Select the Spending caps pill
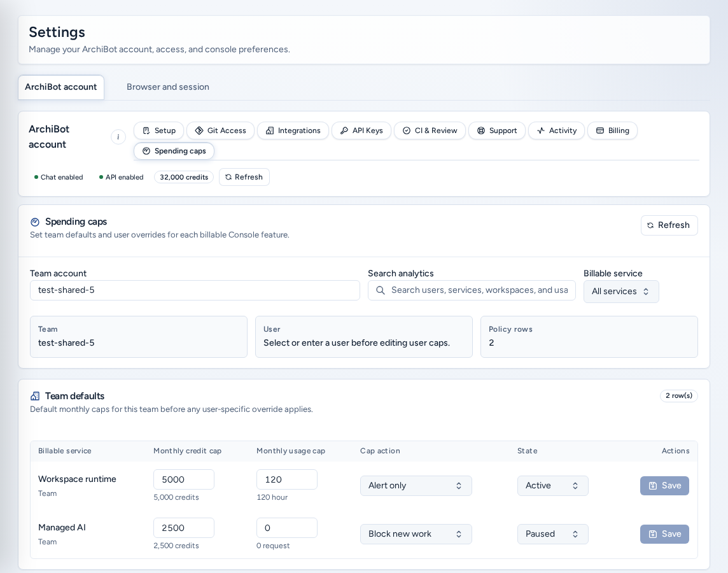This screenshot has width=728, height=573. (x=174, y=151)
